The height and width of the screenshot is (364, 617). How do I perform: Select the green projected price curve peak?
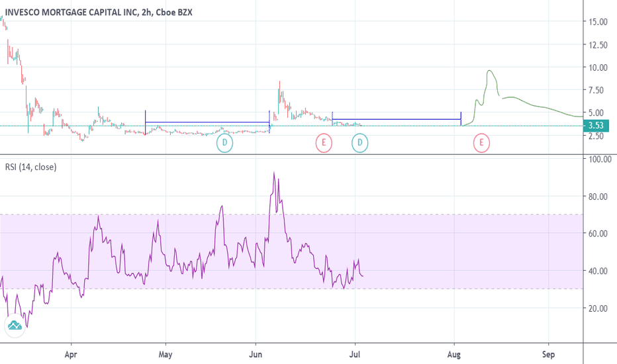489,71
